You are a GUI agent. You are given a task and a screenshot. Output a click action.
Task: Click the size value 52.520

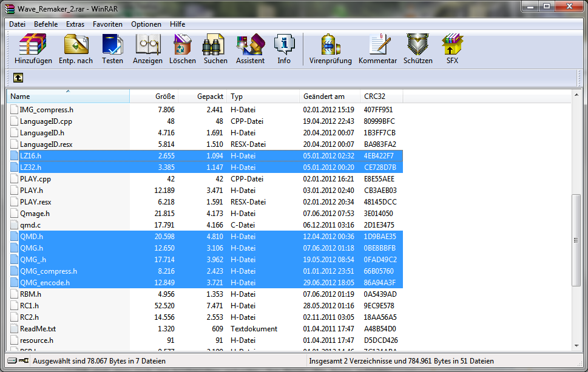pos(164,306)
